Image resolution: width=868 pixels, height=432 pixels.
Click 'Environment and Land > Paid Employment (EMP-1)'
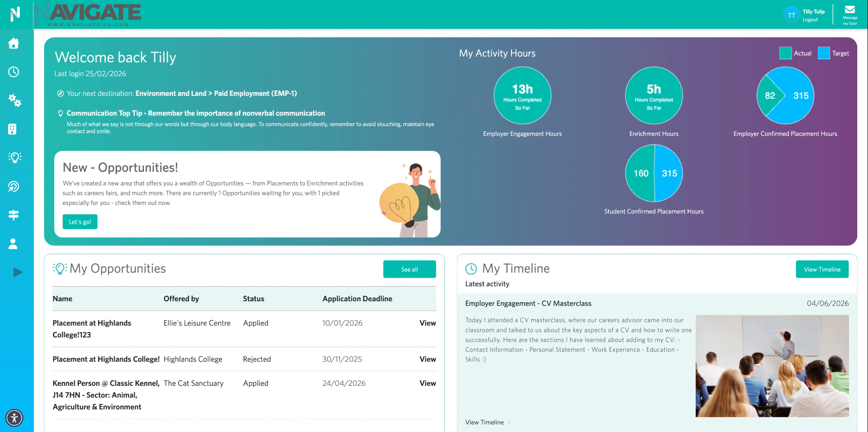[x=216, y=94]
